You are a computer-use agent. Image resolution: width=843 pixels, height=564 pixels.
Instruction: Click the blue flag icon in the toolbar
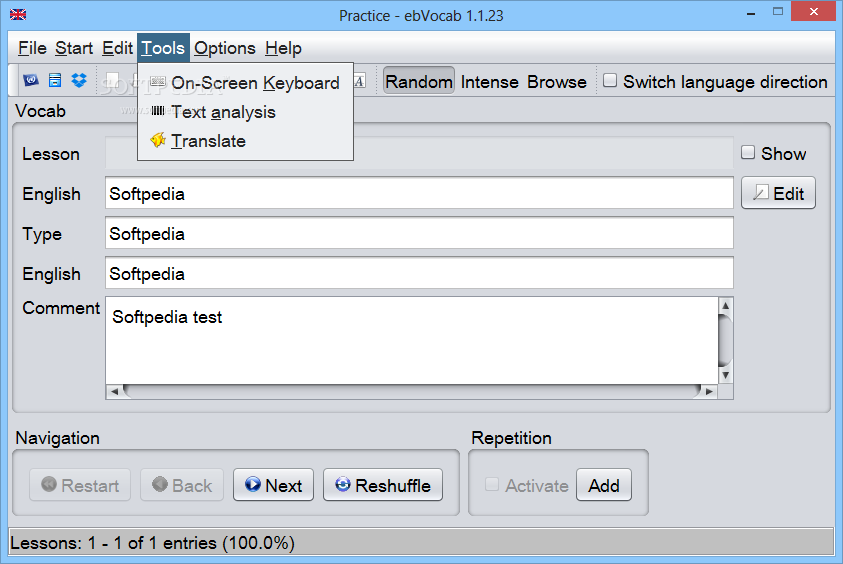click(31, 81)
